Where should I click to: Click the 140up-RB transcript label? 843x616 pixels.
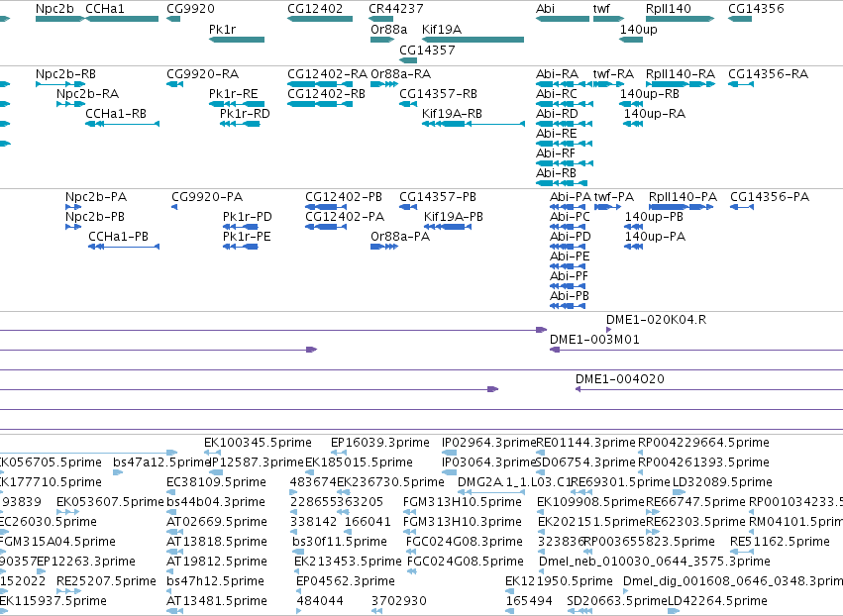[x=650, y=94]
